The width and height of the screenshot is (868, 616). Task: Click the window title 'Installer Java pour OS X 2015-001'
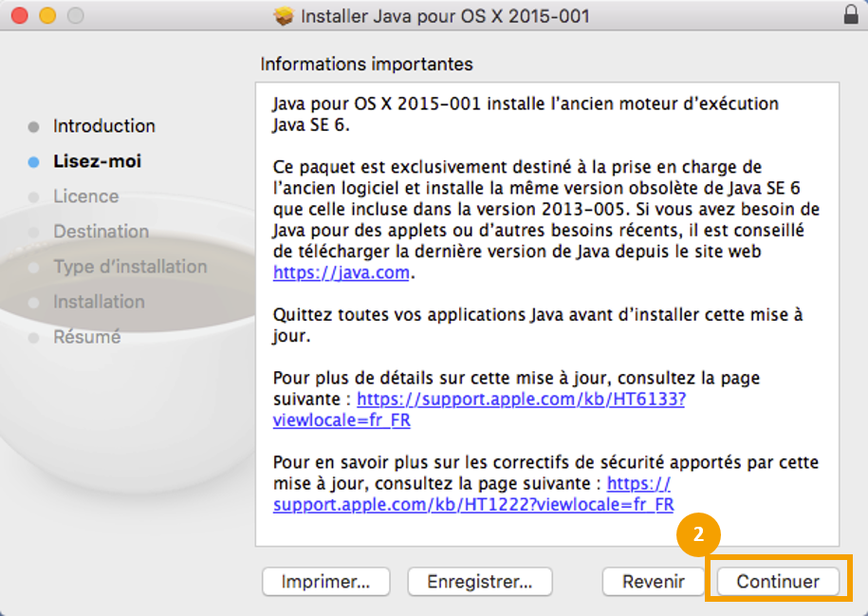(x=445, y=16)
